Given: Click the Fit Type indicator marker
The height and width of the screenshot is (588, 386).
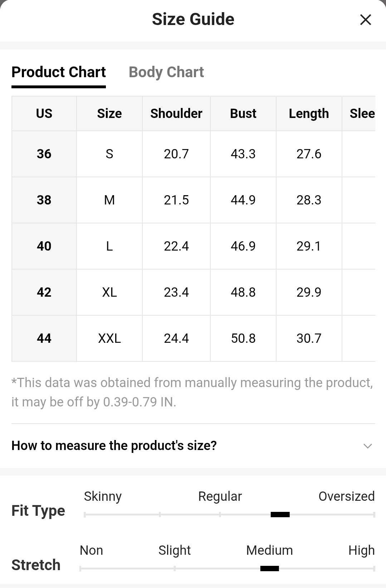Looking at the screenshot, I should pyautogui.click(x=280, y=515).
